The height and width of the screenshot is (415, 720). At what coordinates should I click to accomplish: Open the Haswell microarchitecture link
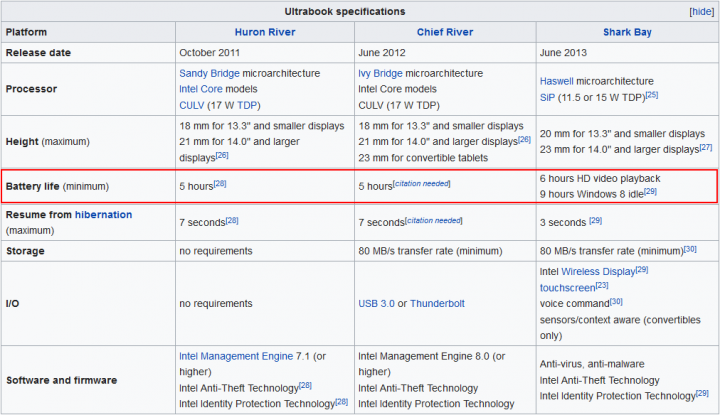pyautogui.click(x=557, y=81)
